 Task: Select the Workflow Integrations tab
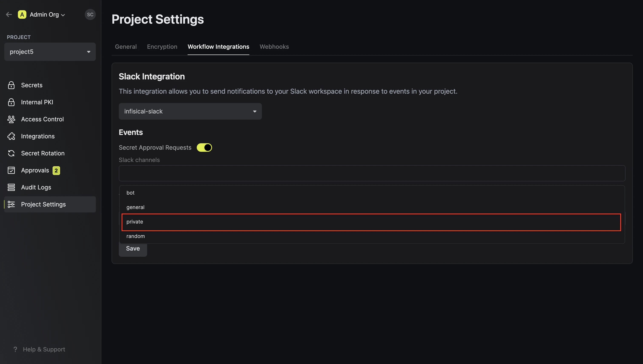pos(218,47)
